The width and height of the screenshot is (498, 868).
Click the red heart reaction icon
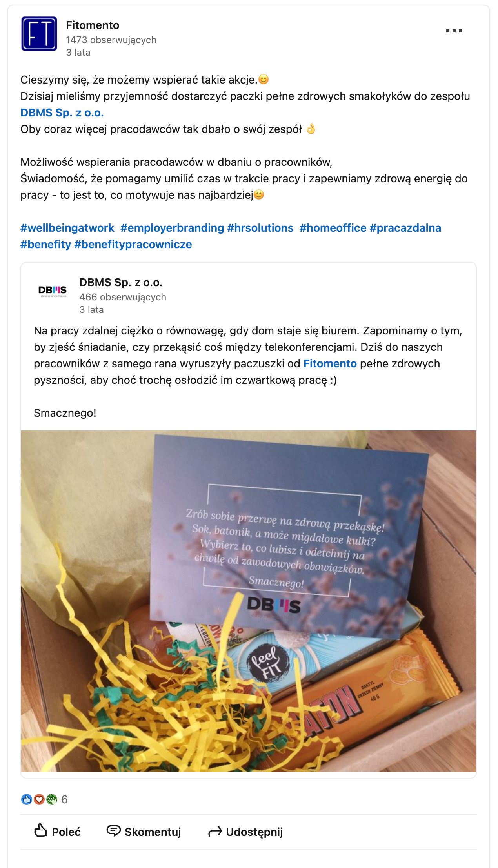point(39,799)
